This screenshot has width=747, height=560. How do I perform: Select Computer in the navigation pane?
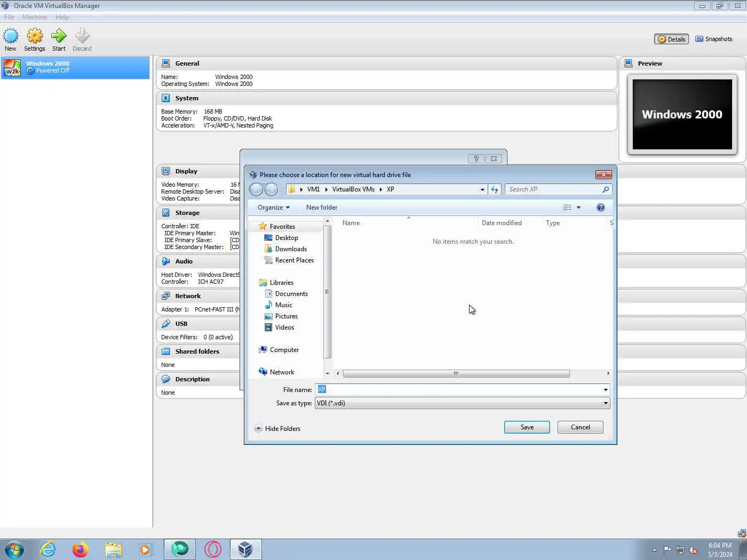pos(284,350)
